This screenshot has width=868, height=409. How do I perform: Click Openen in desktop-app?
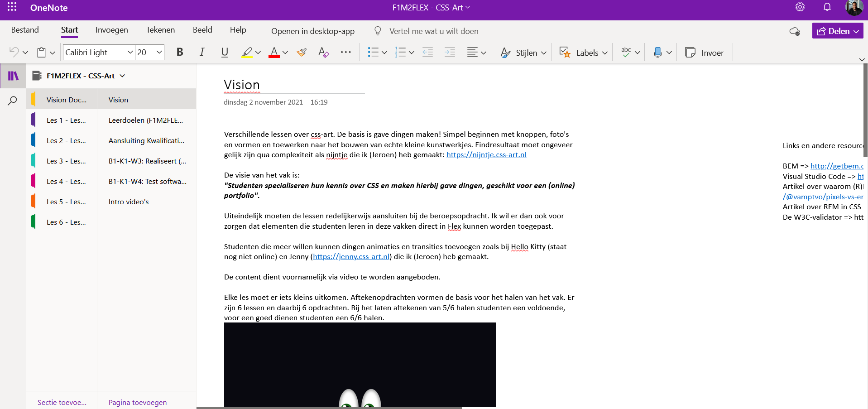[313, 31]
